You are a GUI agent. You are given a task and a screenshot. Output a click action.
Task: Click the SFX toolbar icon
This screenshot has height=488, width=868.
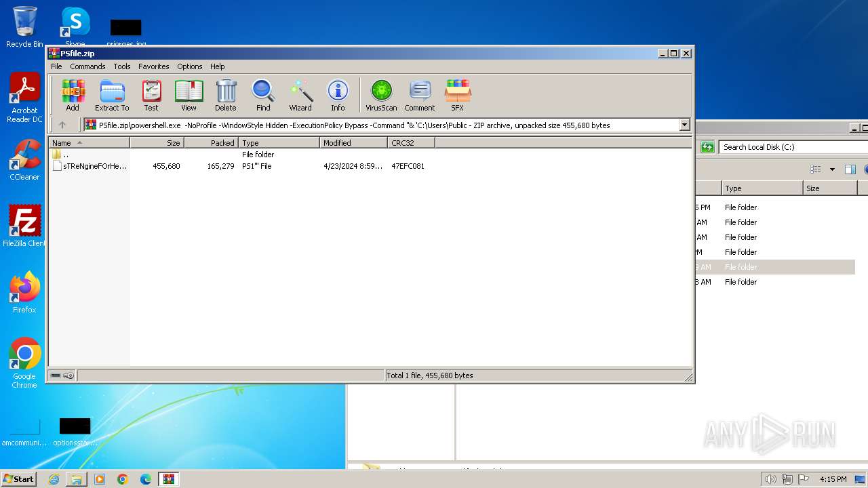pos(458,95)
